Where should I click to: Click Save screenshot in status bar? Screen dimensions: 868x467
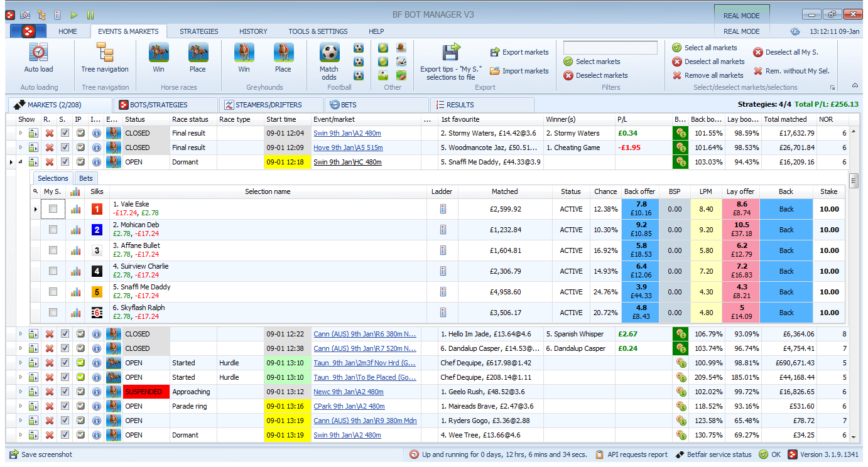pyautogui.click(x=40, y=454)
